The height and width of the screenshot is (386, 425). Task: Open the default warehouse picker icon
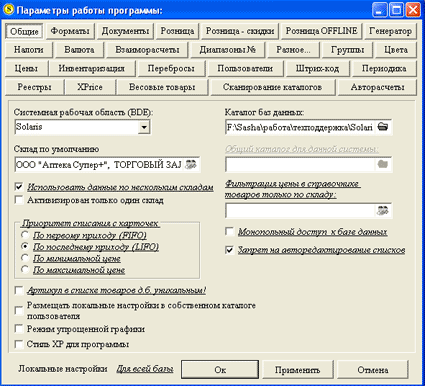(x=191, y=164)
